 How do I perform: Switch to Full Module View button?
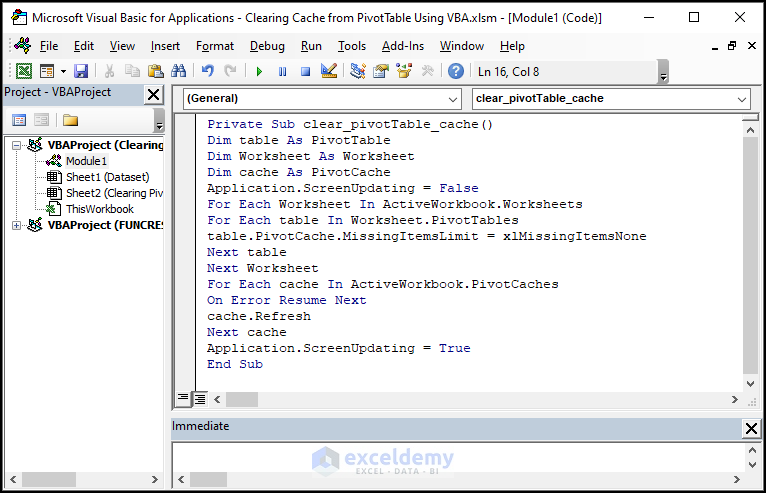[x=200, y=399]
